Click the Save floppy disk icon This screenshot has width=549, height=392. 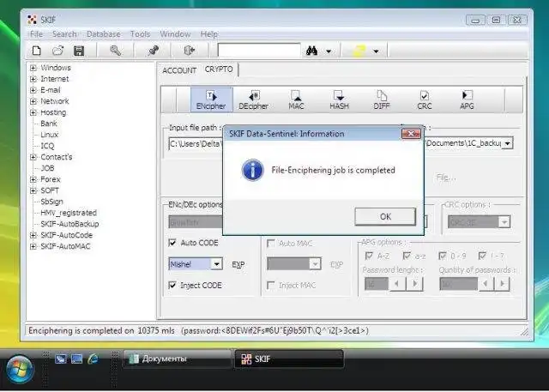tap(79, 51)
